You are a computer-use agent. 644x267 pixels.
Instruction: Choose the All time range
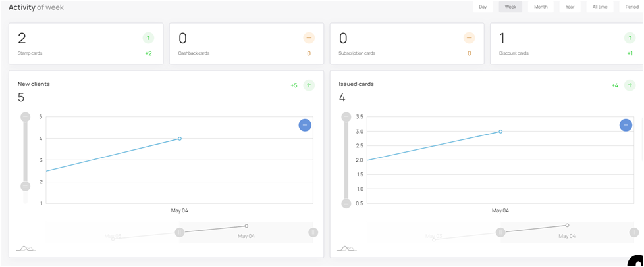point(600,7)
